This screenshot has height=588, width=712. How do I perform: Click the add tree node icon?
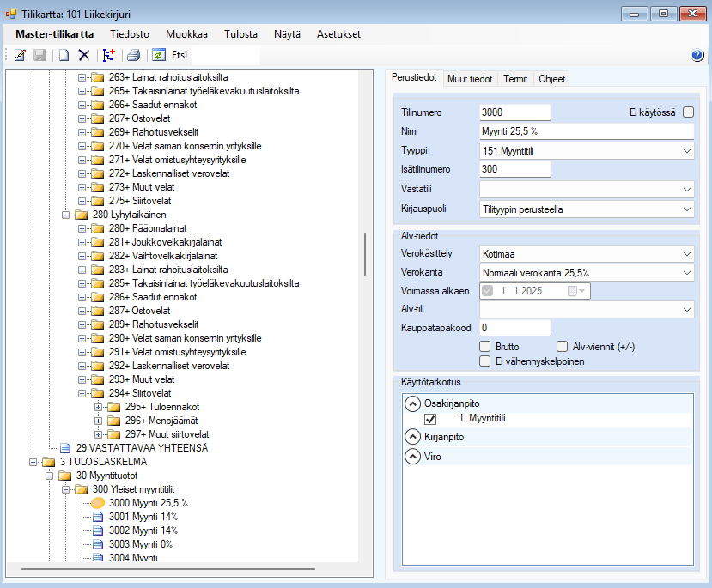(108, 55)
